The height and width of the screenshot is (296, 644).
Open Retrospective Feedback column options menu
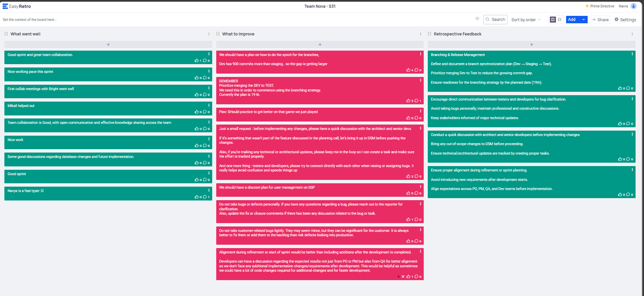[632, 34]
